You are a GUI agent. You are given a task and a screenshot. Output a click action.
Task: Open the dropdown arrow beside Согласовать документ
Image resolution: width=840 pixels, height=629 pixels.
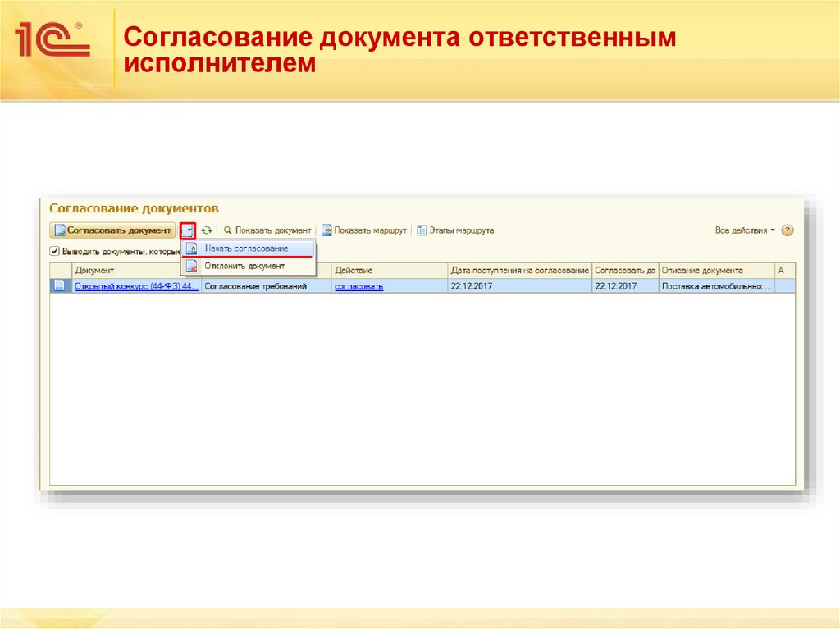point(189,230)
